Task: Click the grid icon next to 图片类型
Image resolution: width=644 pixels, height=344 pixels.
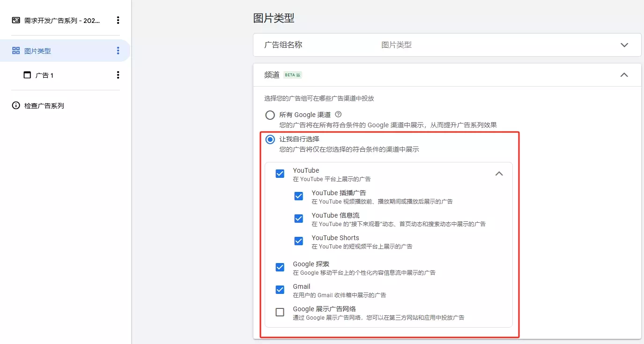Action: (x=16, y=51)
